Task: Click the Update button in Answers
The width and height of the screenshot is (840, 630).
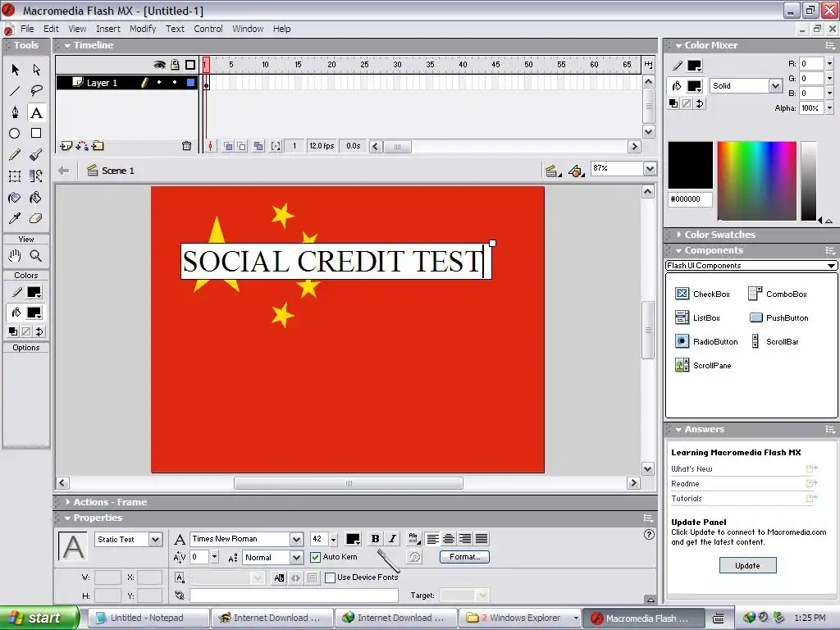Action: (747, 566)
